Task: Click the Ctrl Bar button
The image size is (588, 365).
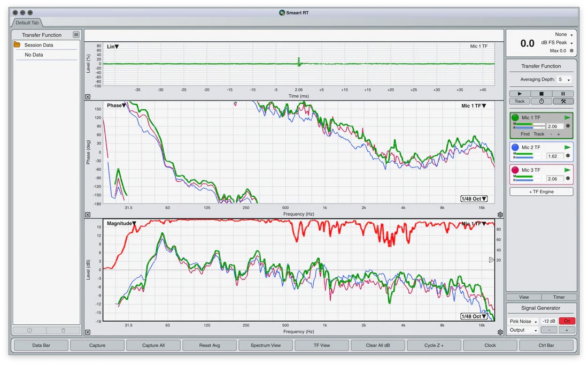Action: pos(546,345)
